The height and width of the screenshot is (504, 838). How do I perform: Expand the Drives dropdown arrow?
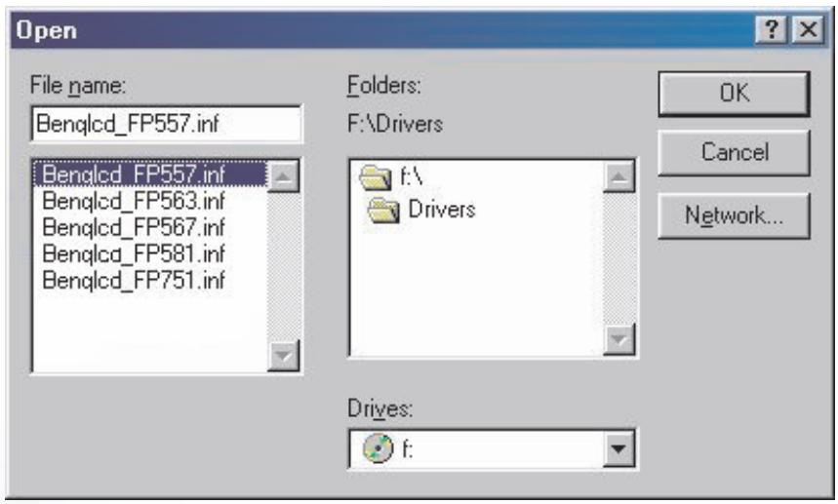tap(619, 448)
